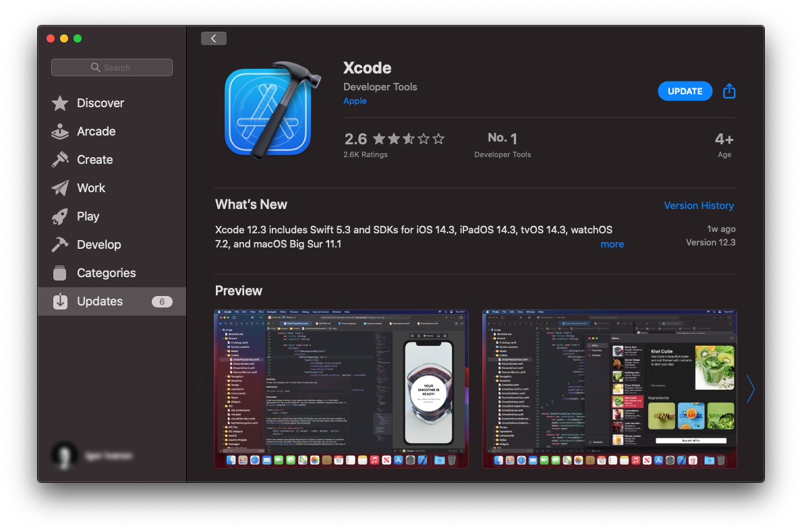Click the search field
802x532 pixels.
[x=111, y=67]
